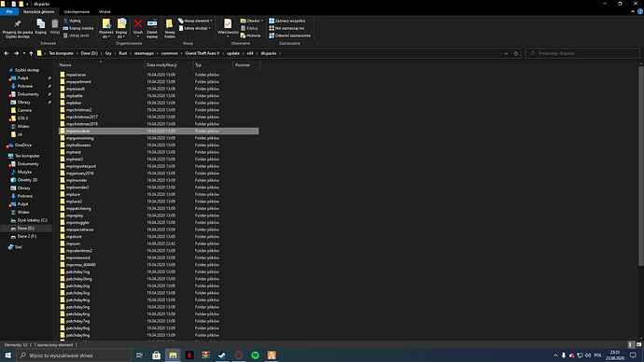Click Kopiuj ścieżkę in the ribbon
The width and height of the screenshot is (644, 362).
tap(78, 28)
